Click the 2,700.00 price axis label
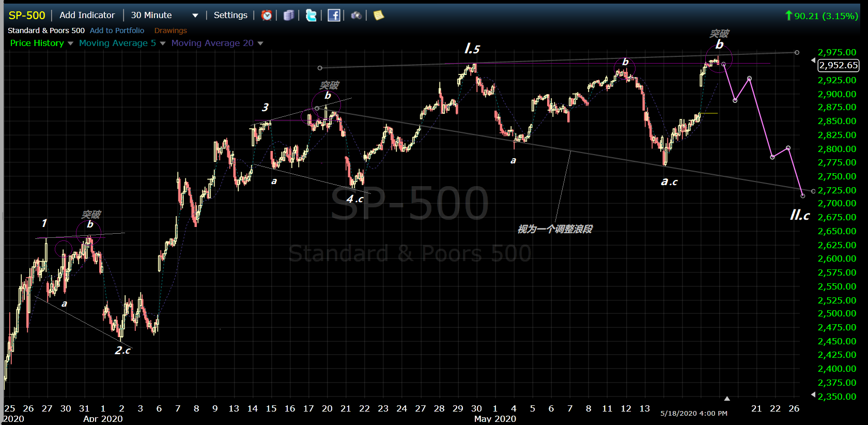This screenshot has width=868, height=425. click(836, 203)
